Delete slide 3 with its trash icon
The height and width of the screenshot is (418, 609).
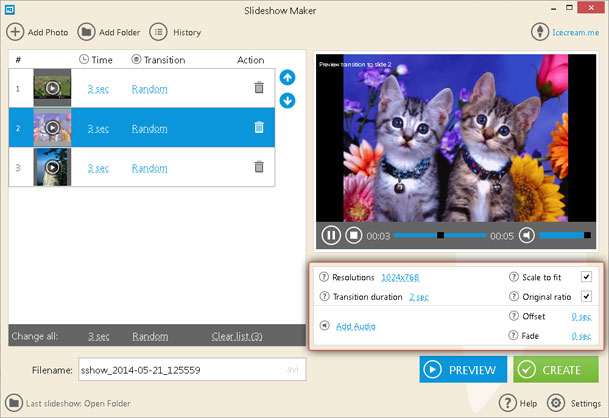(x=259, y=167)
